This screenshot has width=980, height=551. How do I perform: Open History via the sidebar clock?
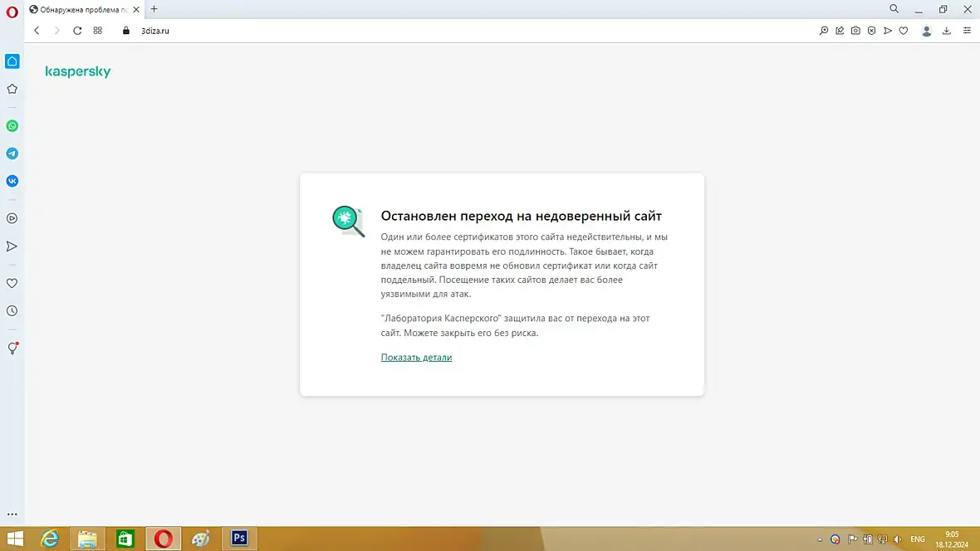[12, 311]
